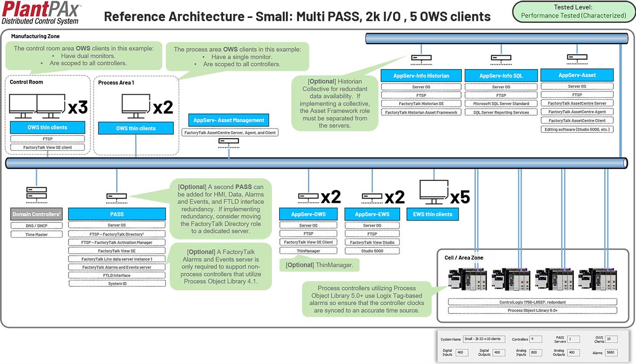Click the Optional second PASS green note
This screenshot has height=364, width=636.
click(x=221, y=208)
